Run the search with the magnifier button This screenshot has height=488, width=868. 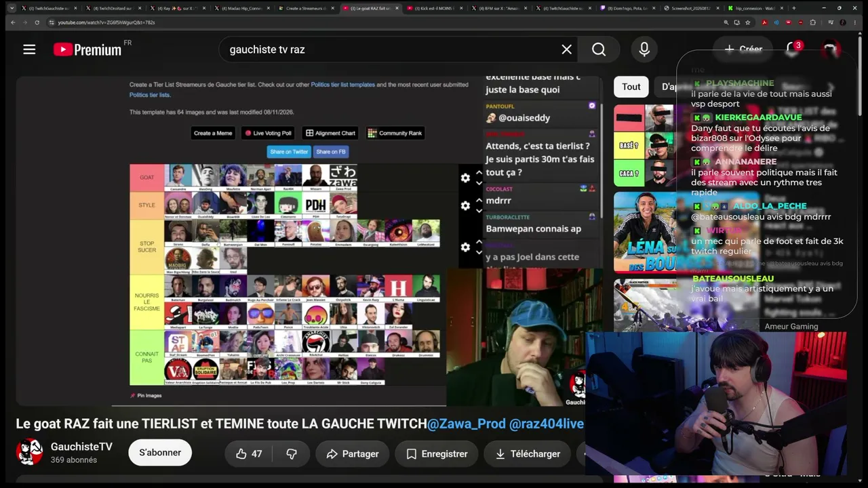(599, 49)
